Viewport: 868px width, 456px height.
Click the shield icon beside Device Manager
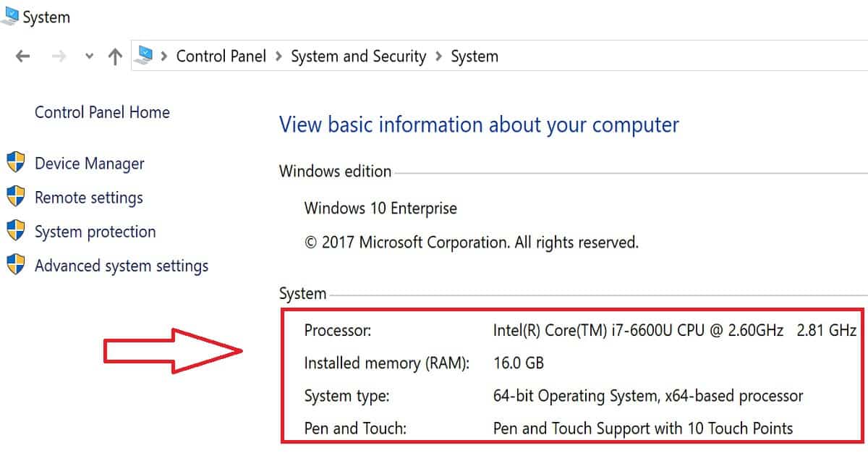point(16,163)
